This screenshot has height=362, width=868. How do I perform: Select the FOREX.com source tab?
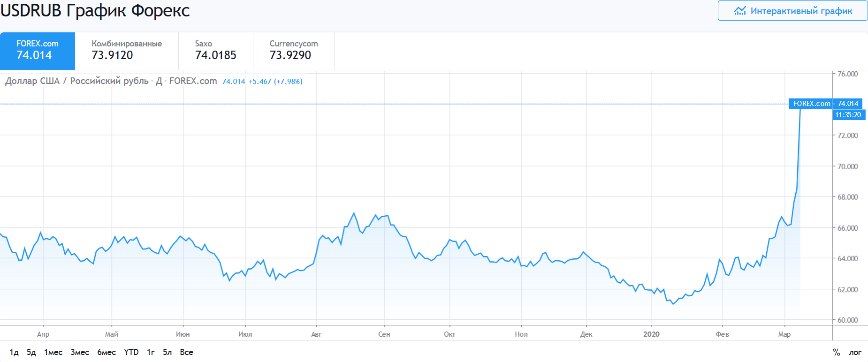38,51
